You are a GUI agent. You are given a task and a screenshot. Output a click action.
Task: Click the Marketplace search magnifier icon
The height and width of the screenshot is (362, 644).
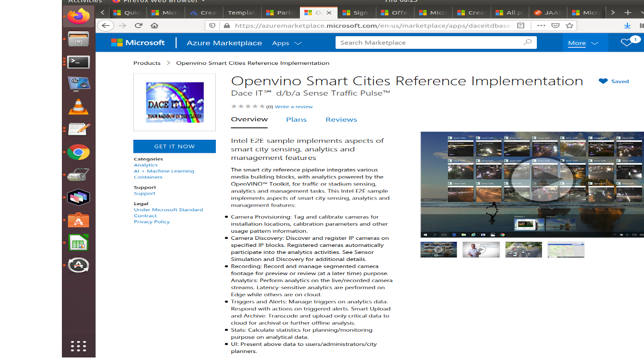coord(527,42)
